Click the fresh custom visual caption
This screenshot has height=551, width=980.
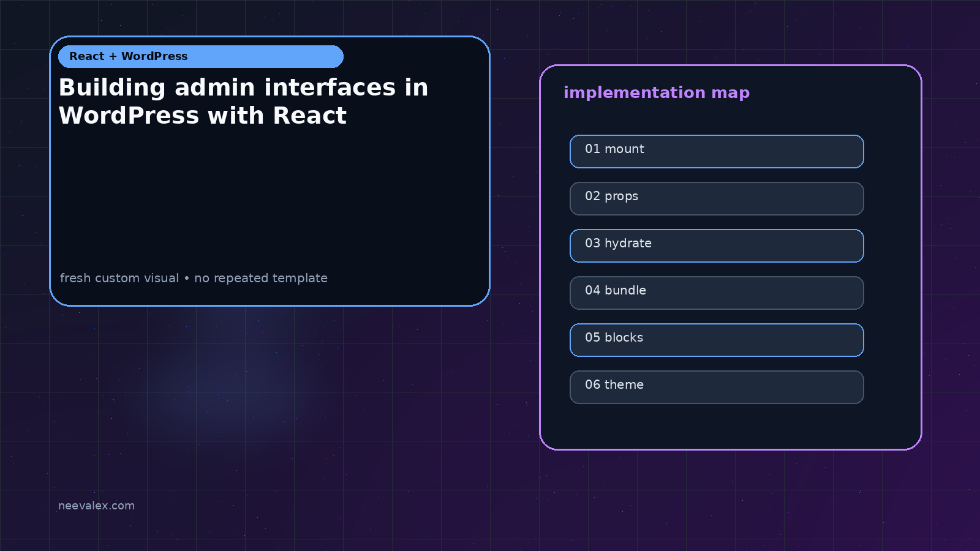(194, 278)
